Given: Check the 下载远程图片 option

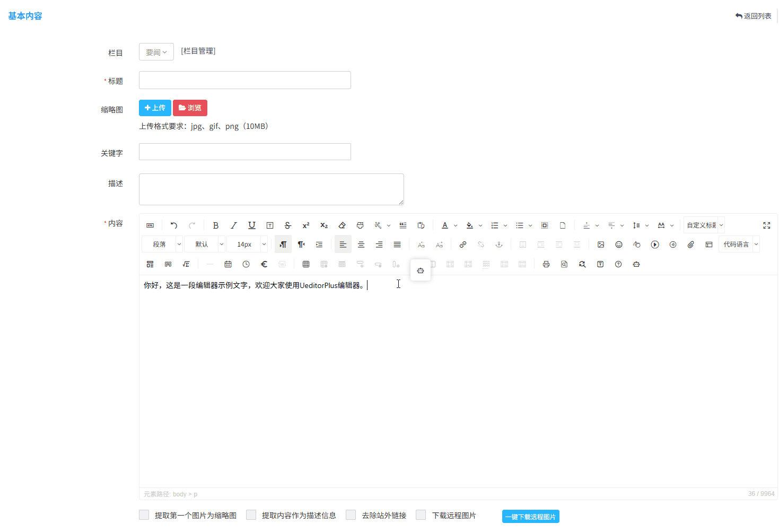Looking at the screenshot, I should tap(421, 514).
